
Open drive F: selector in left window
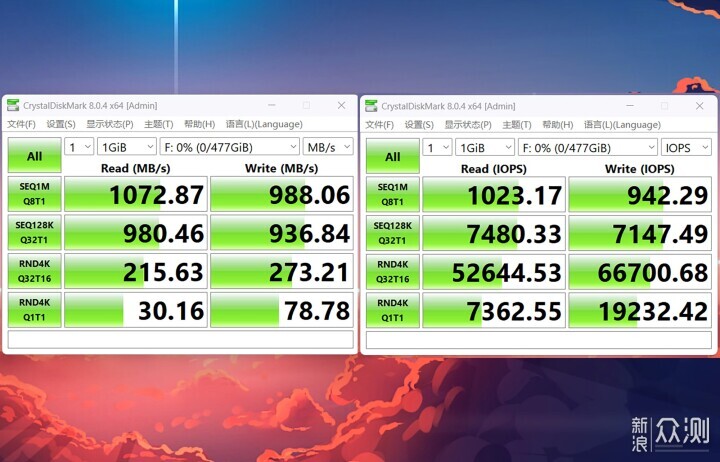[x=230, y=147]
